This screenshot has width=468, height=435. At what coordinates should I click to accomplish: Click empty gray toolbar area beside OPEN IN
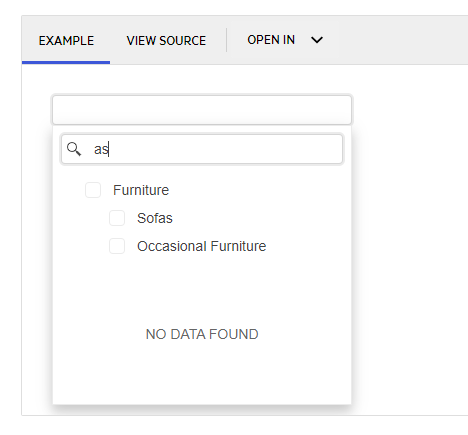400,40
